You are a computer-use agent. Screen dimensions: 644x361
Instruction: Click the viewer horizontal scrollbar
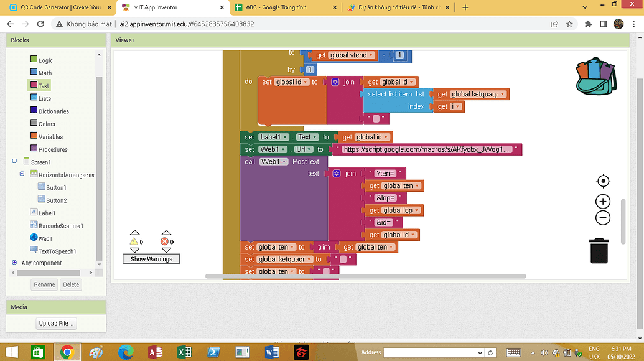click(365, 276)
